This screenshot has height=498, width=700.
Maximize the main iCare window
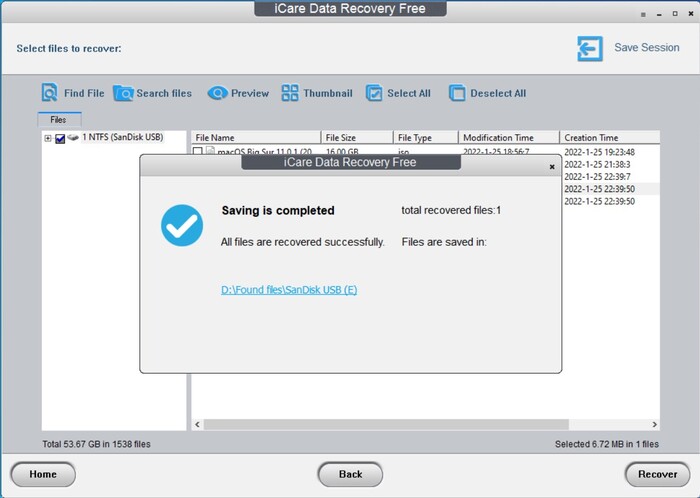(x=675, y=14)
